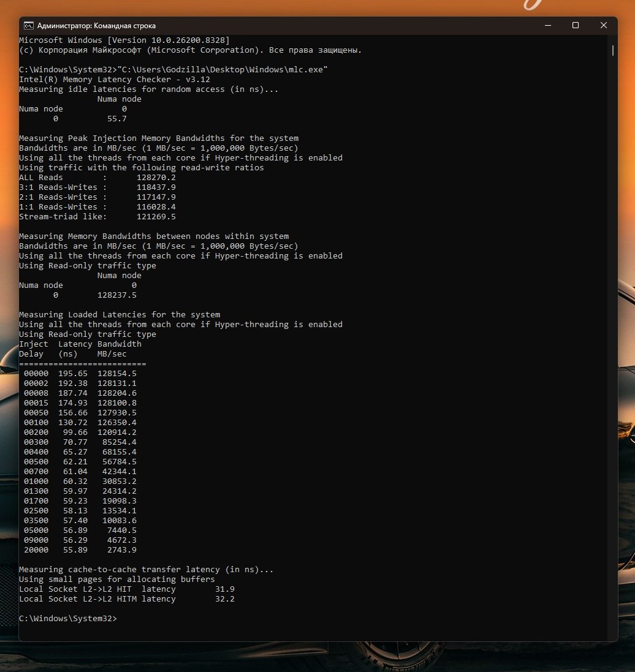Image resolution: width=635 pixels, height=672 pixels.
Task: Click the window title 'Администратор: Командная строка'
Action: (96, 26)
